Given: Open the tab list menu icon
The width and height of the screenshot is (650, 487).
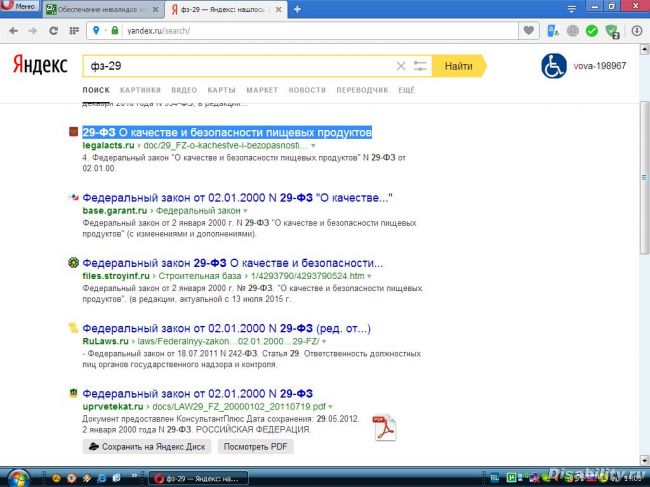Looking at the screenshot, I should [572, 9].
